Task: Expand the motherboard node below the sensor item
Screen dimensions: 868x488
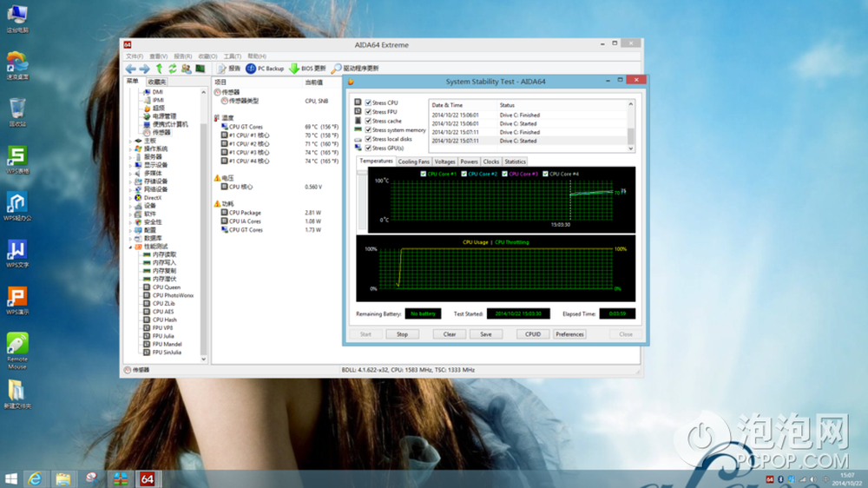Action: pyautogui.click(x=131, y=141)
